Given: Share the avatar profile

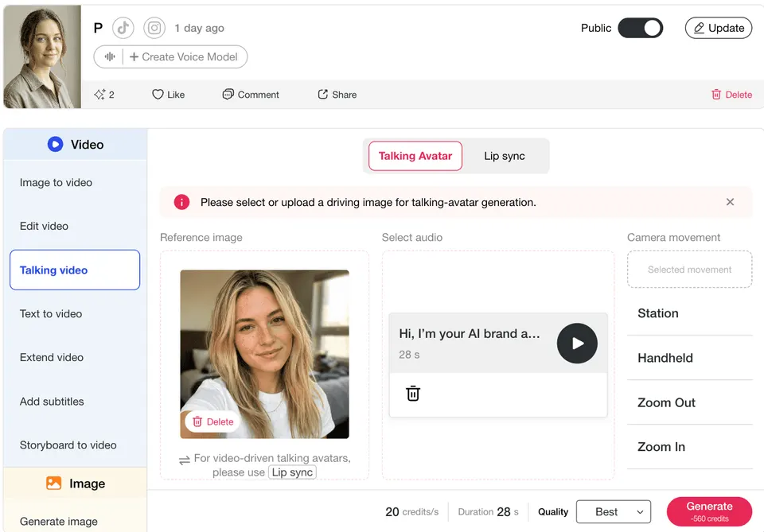Looking at the screenshot, I should (337, 95).
